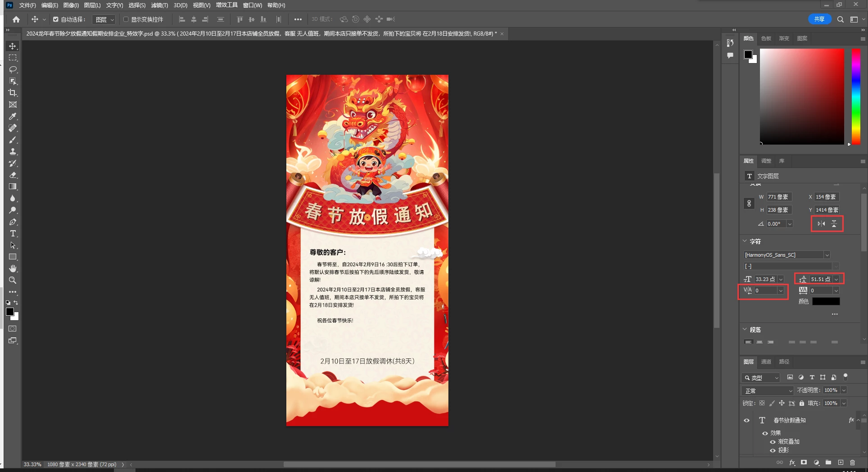Open the 图像(I) menu
The image size is (868, 472).
[x=71, y=5]
